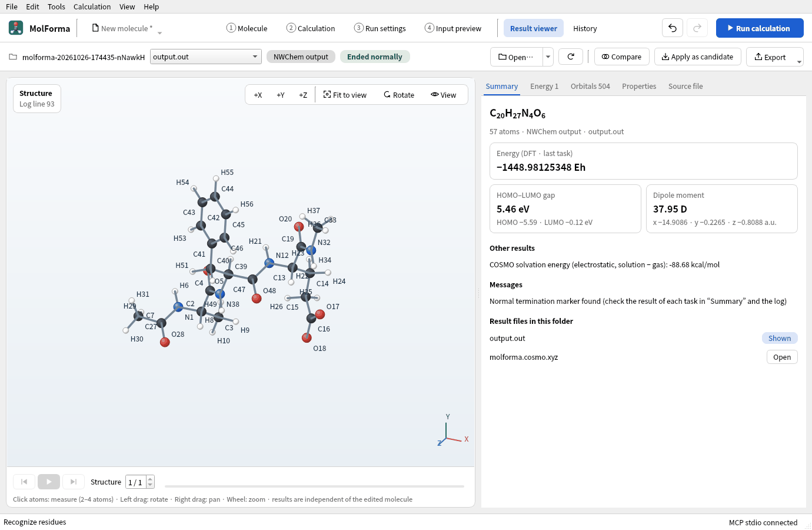
Task: Go to step 1 Molecule
Action: [x=247, y=28]
